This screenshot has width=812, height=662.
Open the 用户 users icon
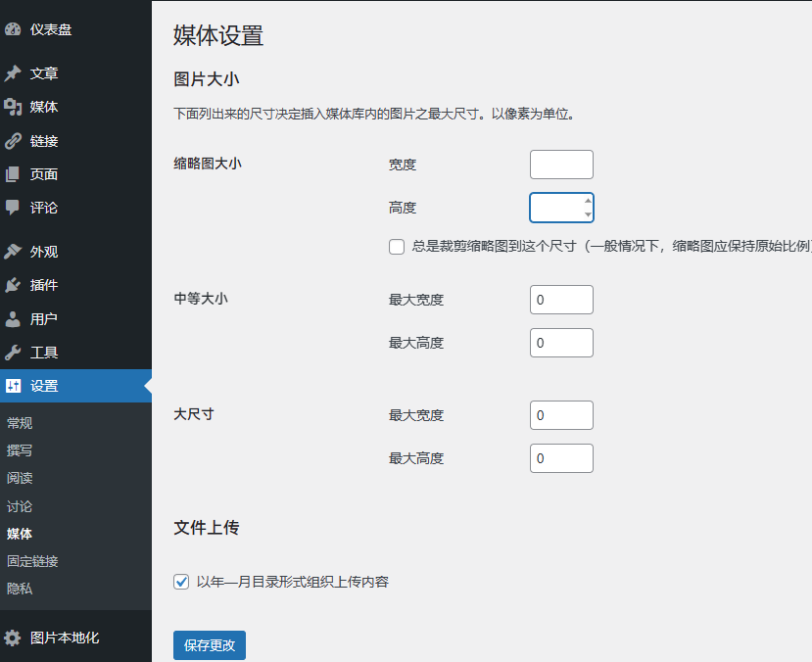pyautogui.click(x=14, y=317)
